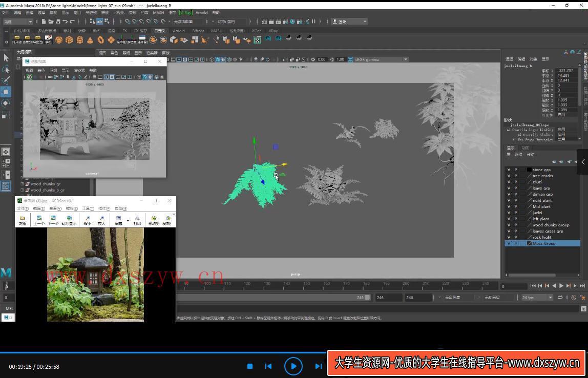Expand wood_chunks_b_gr node in Outliner
588x378 pixels.
click(x=22, y=190)
